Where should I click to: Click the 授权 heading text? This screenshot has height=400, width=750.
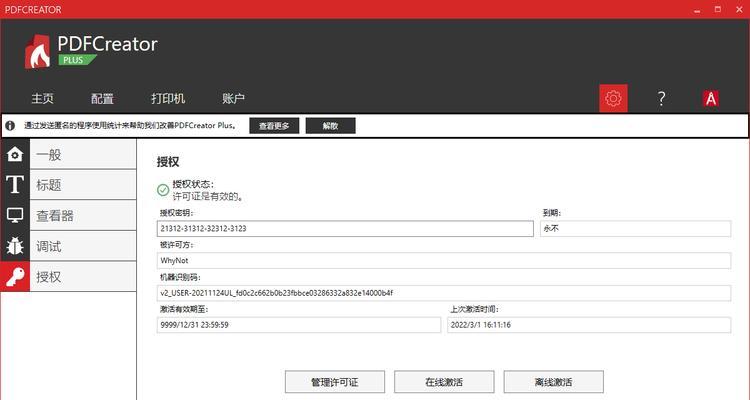[168, 162]
